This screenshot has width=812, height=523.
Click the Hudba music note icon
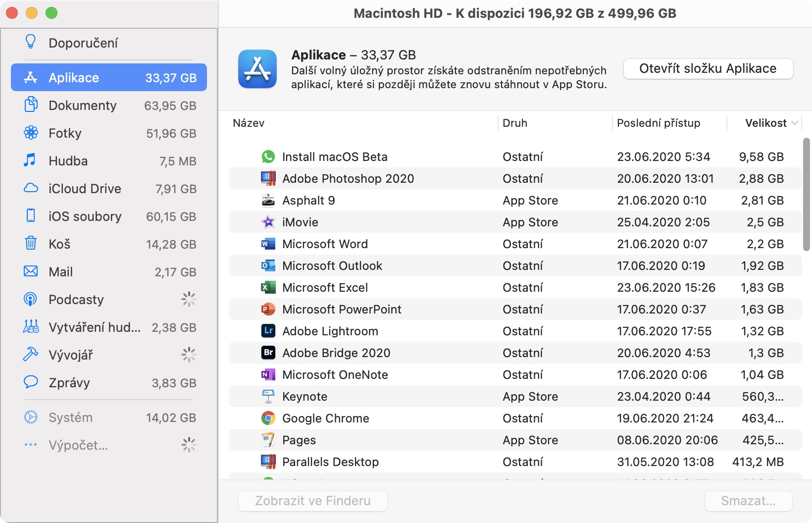pyautogui.click(x=30, y=160)
